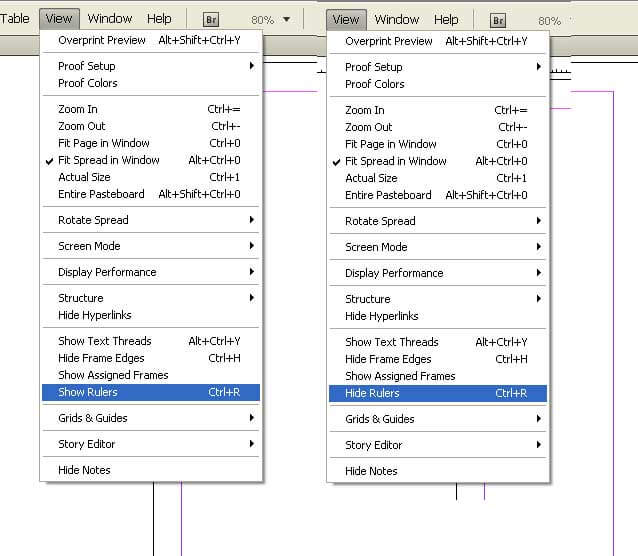Choose Show Text Threads in right menu
This screenshot has height=556, width=638.
438,342
